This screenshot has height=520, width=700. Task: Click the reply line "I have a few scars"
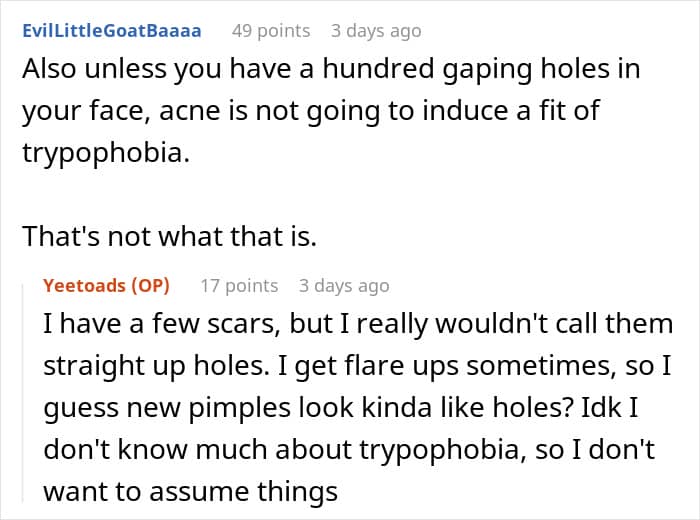pos(358,324)
